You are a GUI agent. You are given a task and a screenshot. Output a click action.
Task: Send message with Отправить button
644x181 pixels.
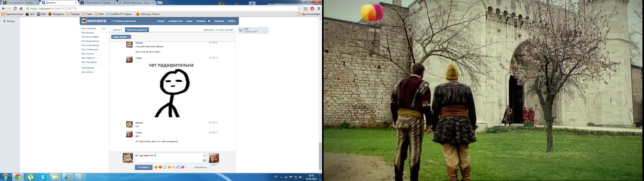143,167
